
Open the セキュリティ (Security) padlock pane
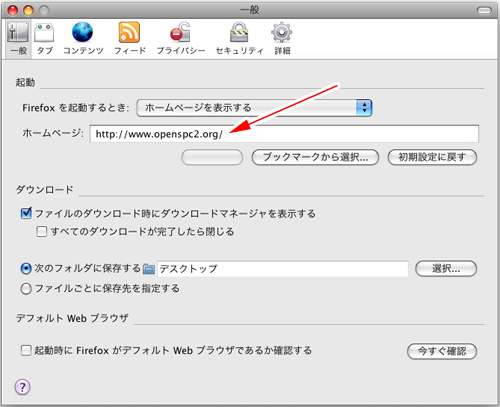point(239,39)
